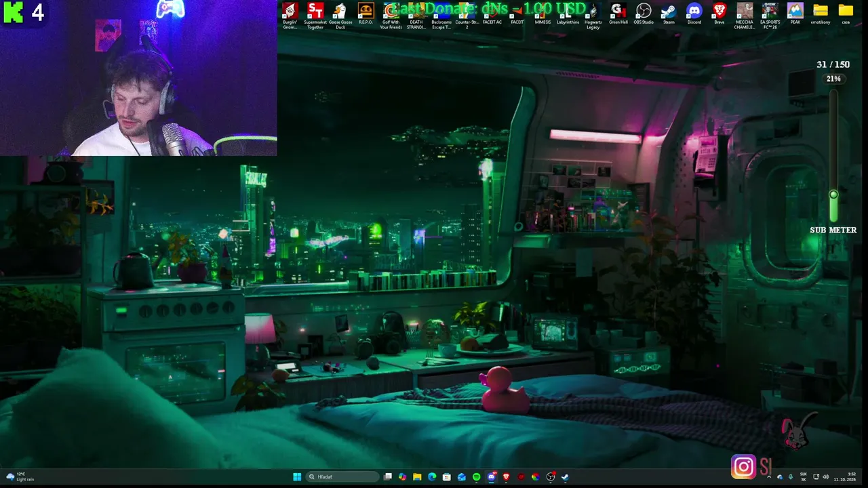This screenshot has height=488, width=868.
Task: Click the SUB METER slider handle
Action: 833,195
